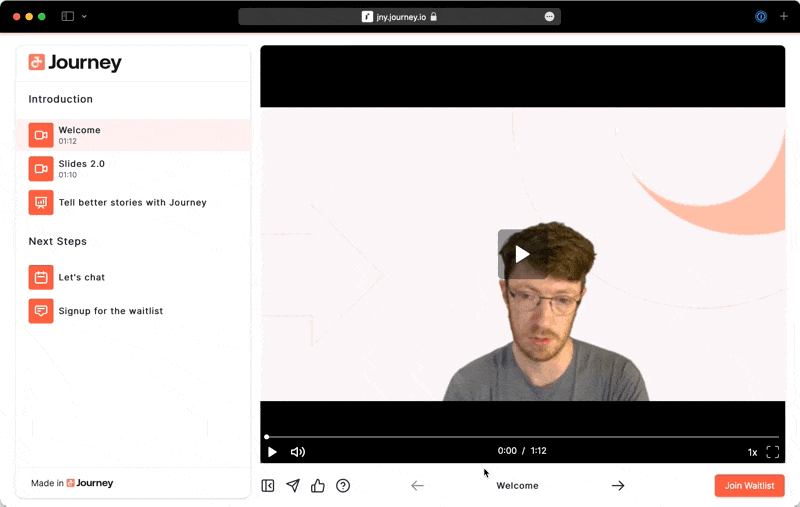The height and width of the screenshot is (507, 800).
Task: Click the jny.journey.io address bar
Action: [x=399, y=17]
